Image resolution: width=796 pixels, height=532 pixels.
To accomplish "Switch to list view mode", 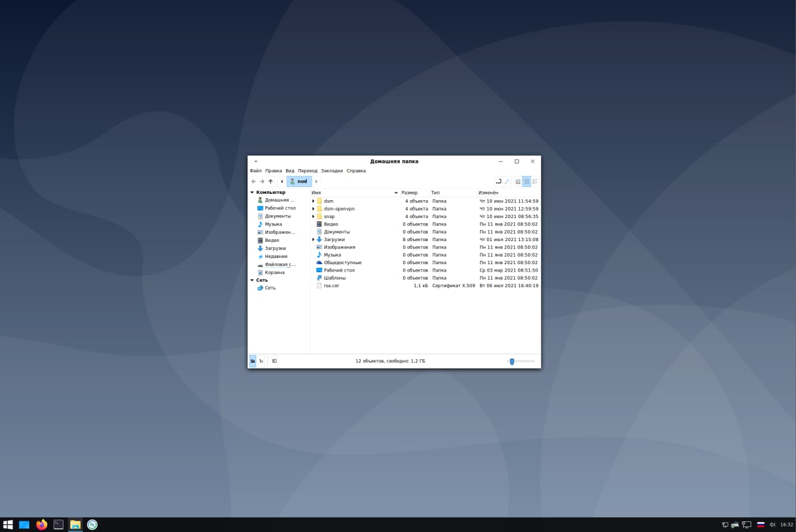I will tap(526, 181).
